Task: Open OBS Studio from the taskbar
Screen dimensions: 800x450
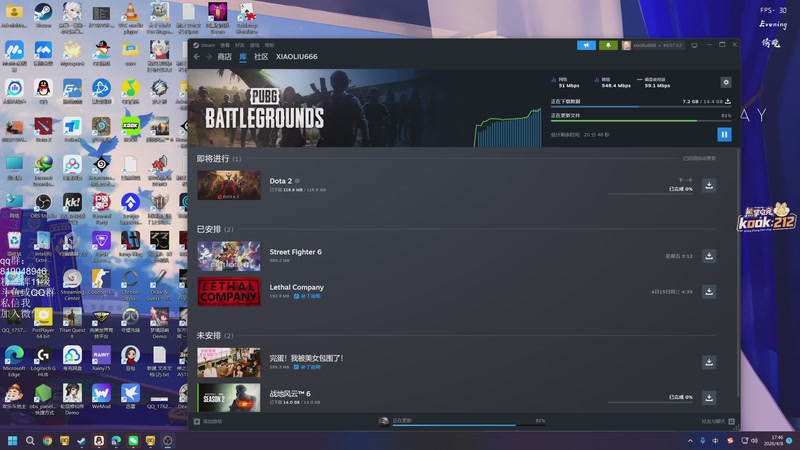Action: (x=167, y=441)
